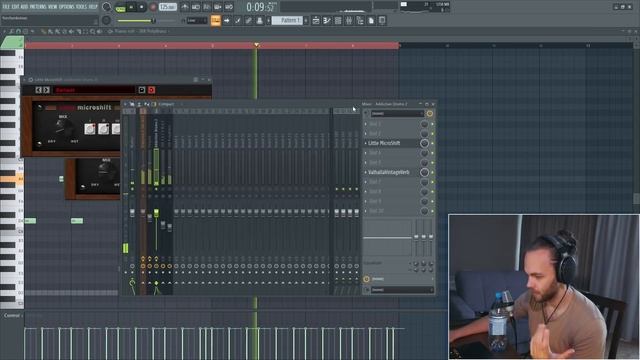Open the Playlist view icon

coord(316,20)
